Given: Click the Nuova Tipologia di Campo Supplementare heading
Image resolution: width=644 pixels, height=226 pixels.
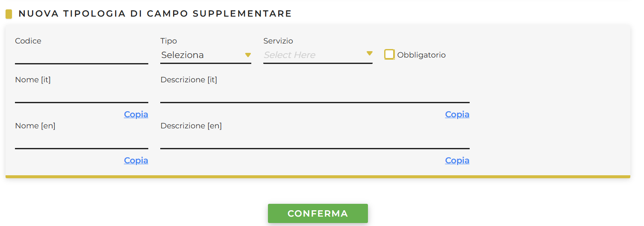Looking at the screenshot, I should (155, 14).
